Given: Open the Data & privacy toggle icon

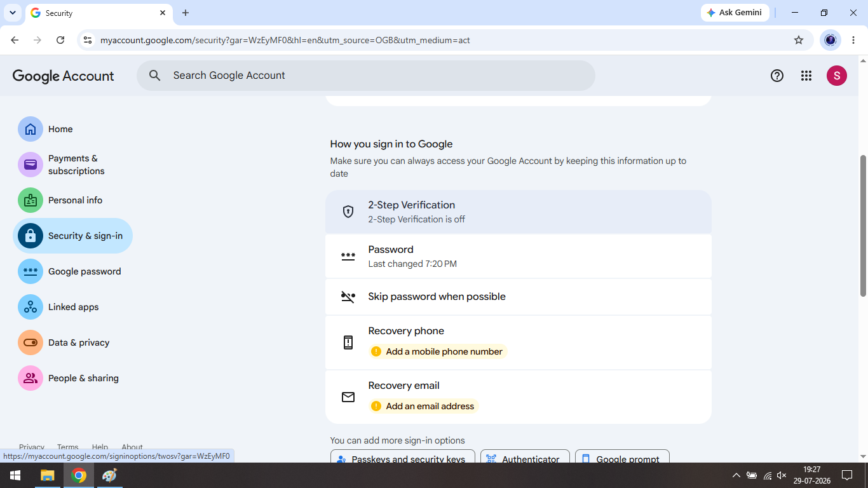Looking at the screenshot, I should point(31,342).
